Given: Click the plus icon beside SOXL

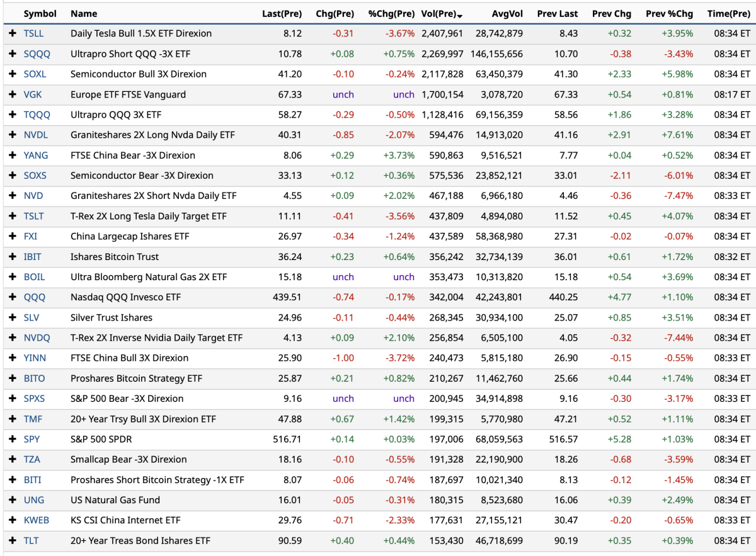Looking at the screenshot, I should click(12, 74).
